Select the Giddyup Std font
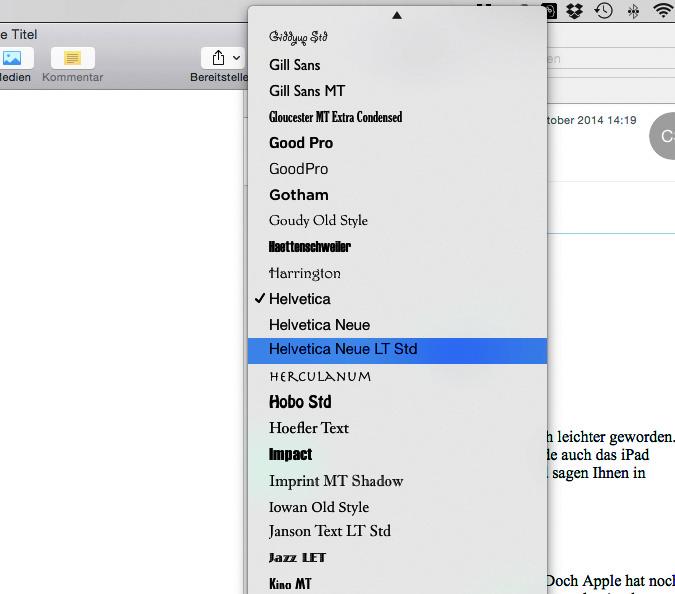Screen dimensions: 675x594 (397, 37)
